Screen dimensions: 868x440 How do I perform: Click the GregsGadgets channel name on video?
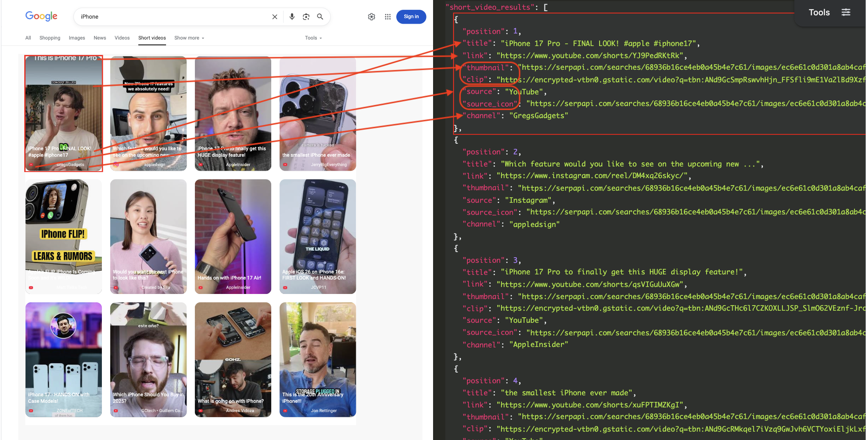pos(70,165)
